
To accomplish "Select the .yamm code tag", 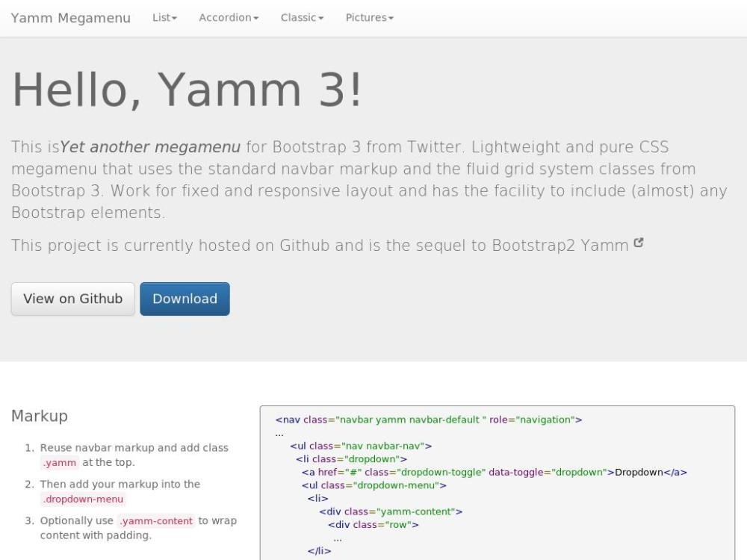I will click(59, 463).
